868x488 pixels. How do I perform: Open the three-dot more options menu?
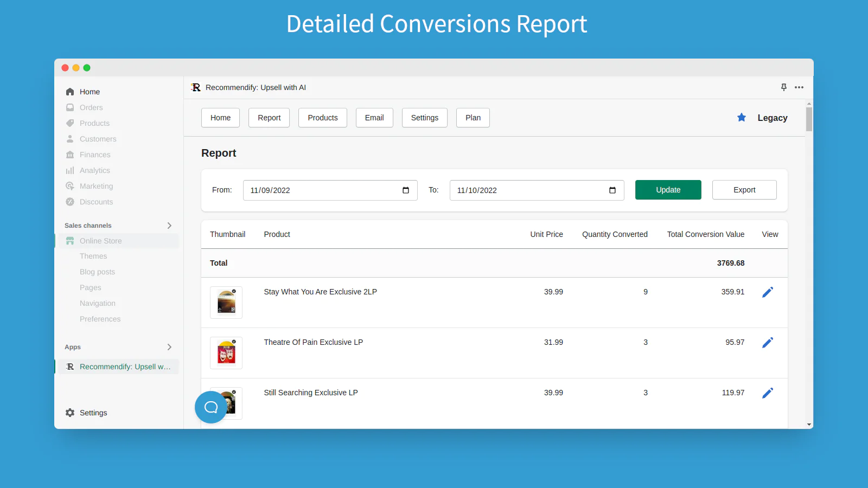(799, 87)
